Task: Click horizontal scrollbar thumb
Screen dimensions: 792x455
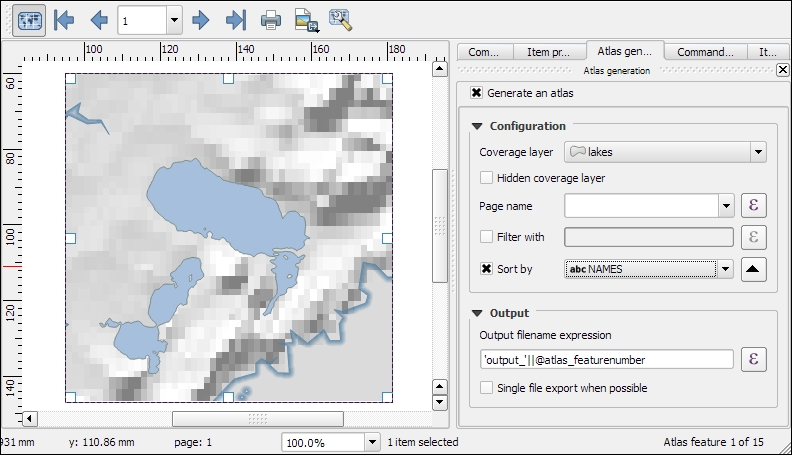Action: click(x=258, y=419)
